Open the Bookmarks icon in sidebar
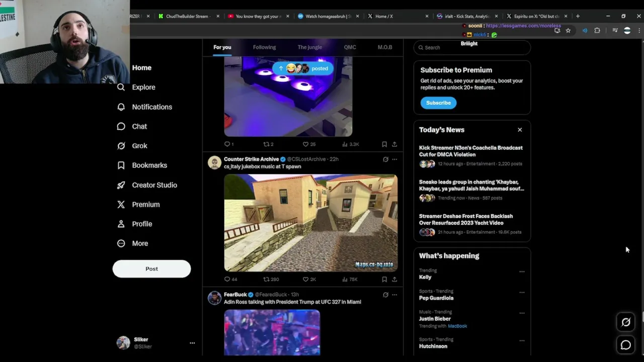This screenshot has width=644, height=362. click(x=121, y=165)
